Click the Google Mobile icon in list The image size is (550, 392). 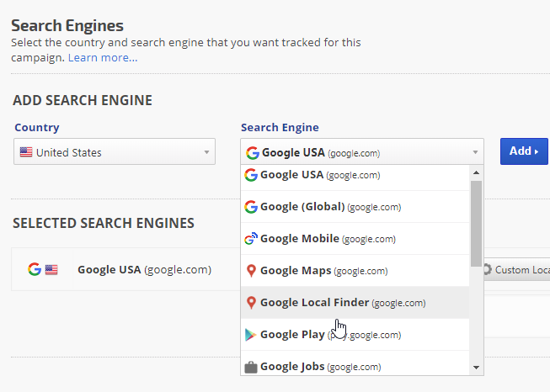(250, 239)
